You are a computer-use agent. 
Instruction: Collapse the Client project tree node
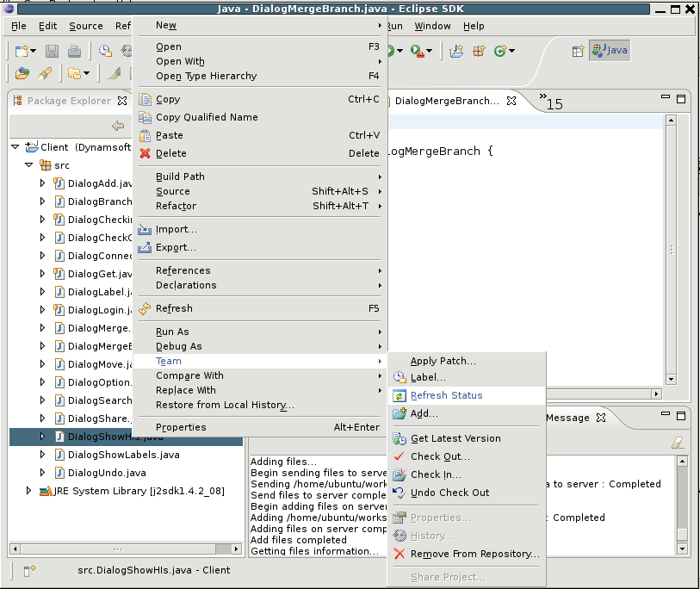click(15, 147)
